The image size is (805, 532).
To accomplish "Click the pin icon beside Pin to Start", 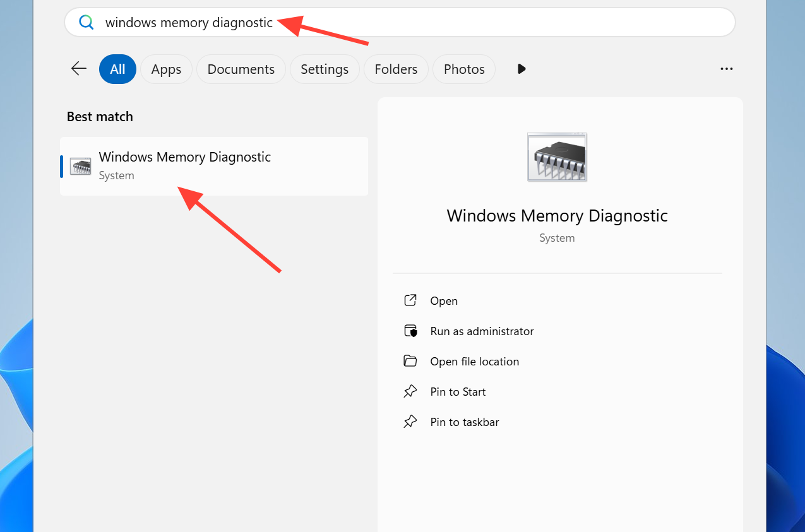I will (410, 391).
